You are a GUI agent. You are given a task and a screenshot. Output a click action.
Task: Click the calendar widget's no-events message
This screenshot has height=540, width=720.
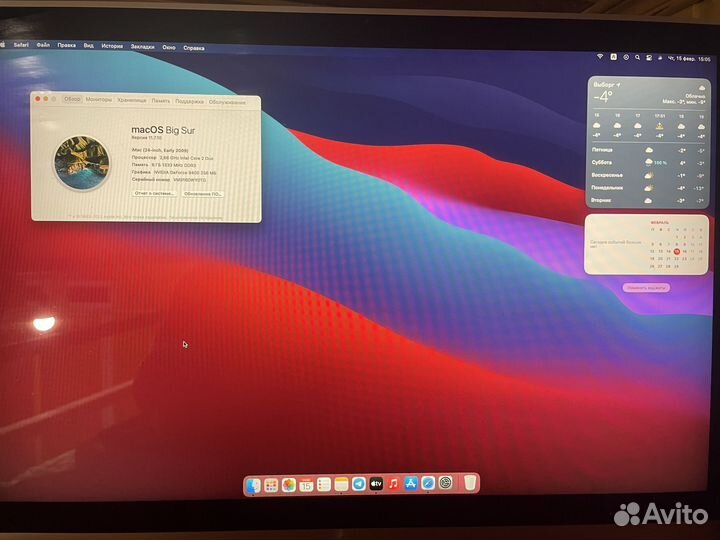(615, 243)
